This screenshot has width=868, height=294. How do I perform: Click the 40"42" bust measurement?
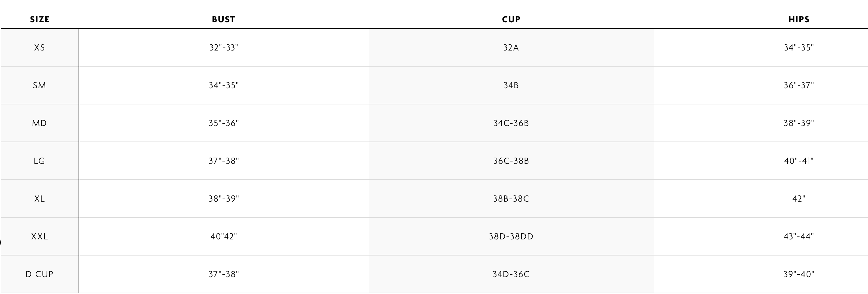pyautogui.click(x=224, y=237)
